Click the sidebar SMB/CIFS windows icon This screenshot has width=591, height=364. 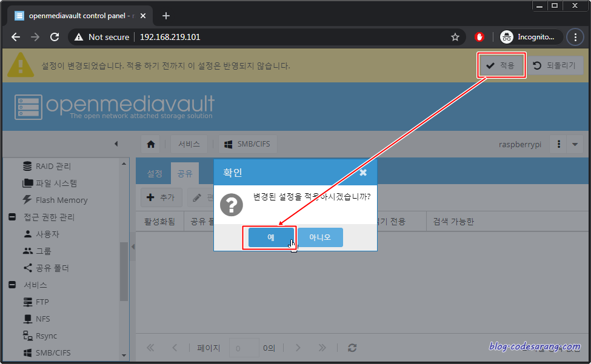point(27,352)
